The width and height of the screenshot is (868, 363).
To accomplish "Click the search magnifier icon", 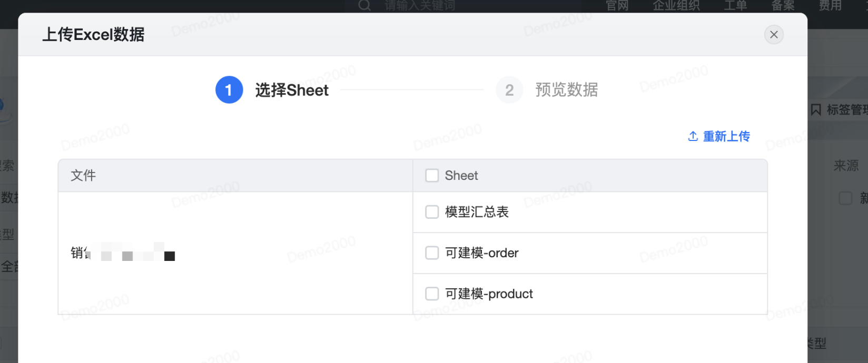I will [364, 6].
